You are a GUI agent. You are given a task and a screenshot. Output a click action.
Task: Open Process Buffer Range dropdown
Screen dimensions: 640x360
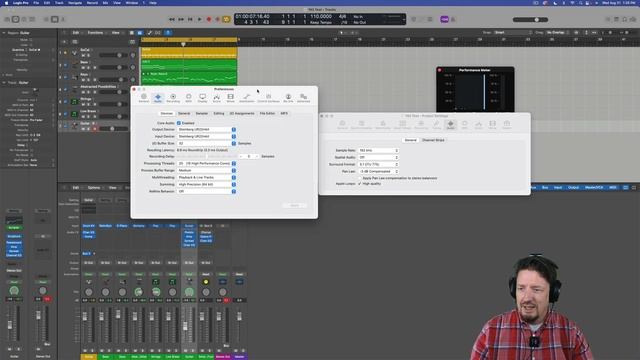coord(207,170)
